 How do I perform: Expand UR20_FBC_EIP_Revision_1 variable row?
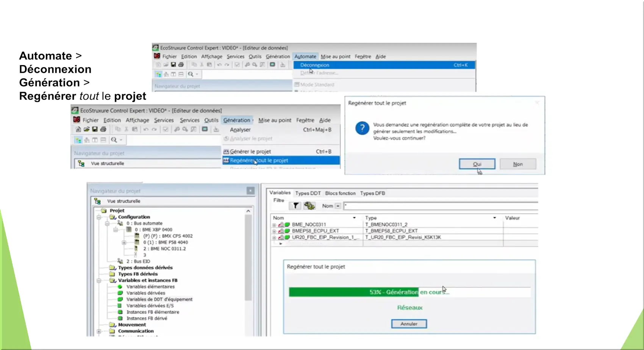coord(274,237)
